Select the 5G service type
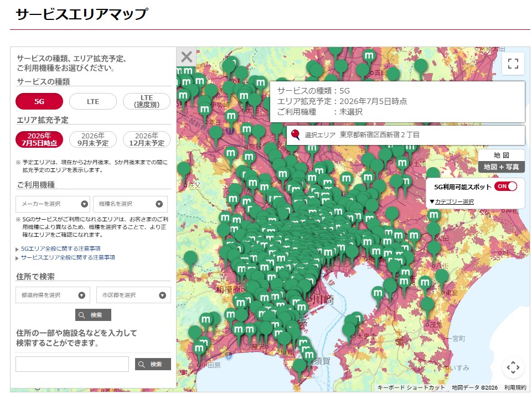This screenshot has width=532, height=394. click(39, 101)
